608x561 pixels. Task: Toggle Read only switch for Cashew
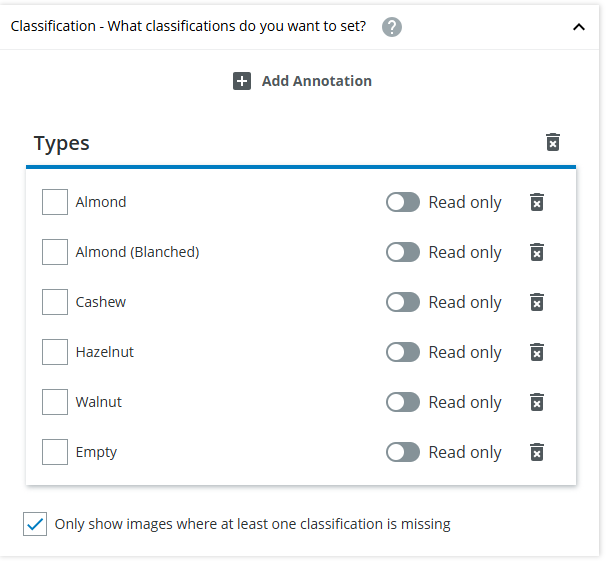[403, 302]
